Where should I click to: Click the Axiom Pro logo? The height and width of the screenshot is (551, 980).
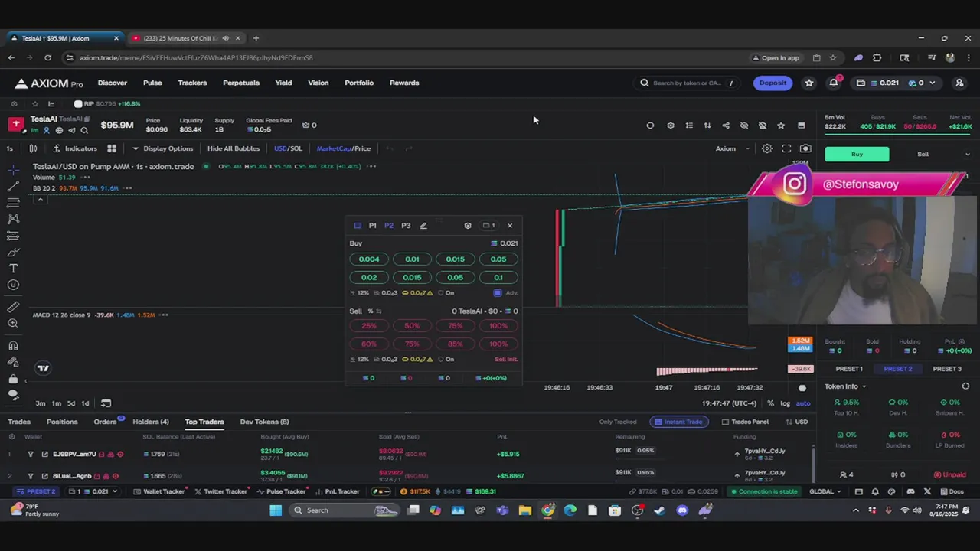click(49, 83)
